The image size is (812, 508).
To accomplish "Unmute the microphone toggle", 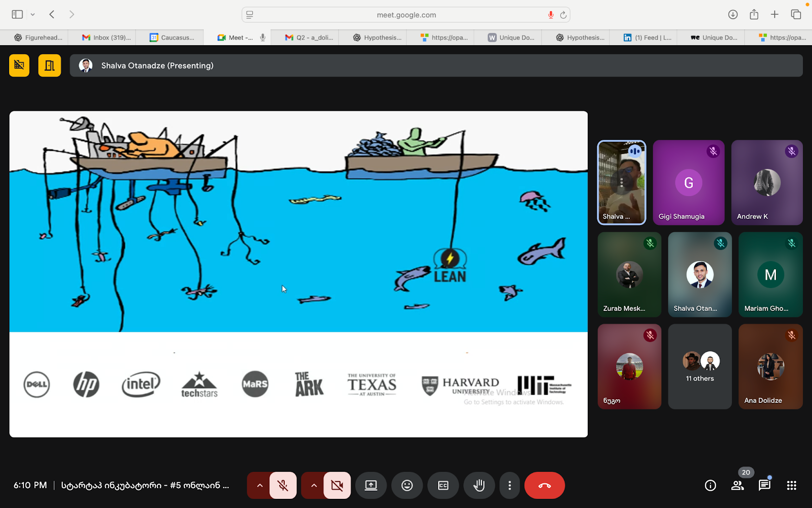I will coord(283,486).
